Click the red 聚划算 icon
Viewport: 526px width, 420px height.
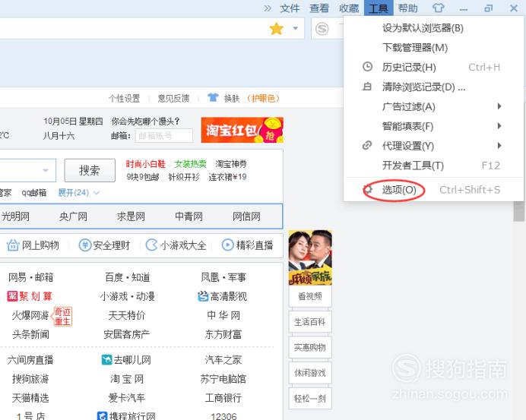click(12, 296)
